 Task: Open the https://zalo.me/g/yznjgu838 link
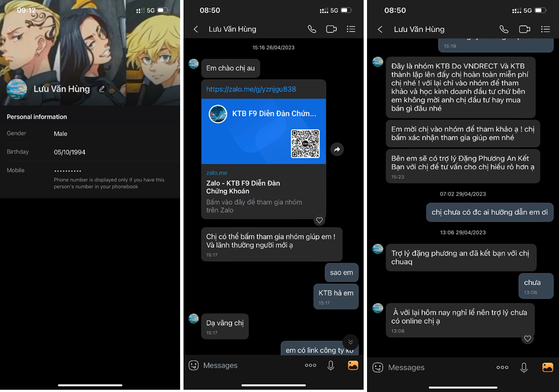click(x=251, y=89)
